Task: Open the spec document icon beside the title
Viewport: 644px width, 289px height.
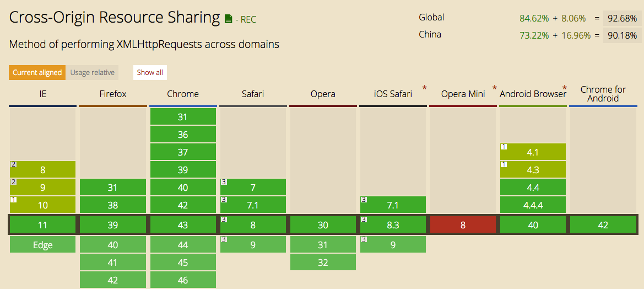Action: [x=229, y=19]
